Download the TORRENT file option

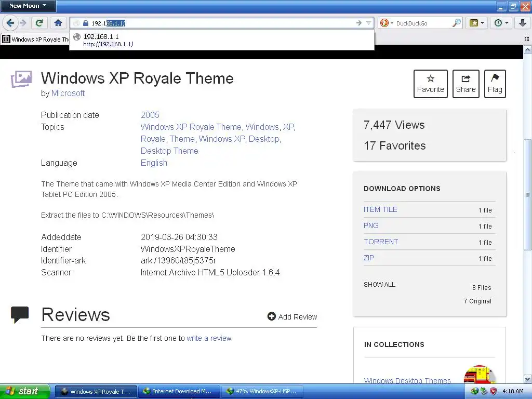(x=381, y=242)
